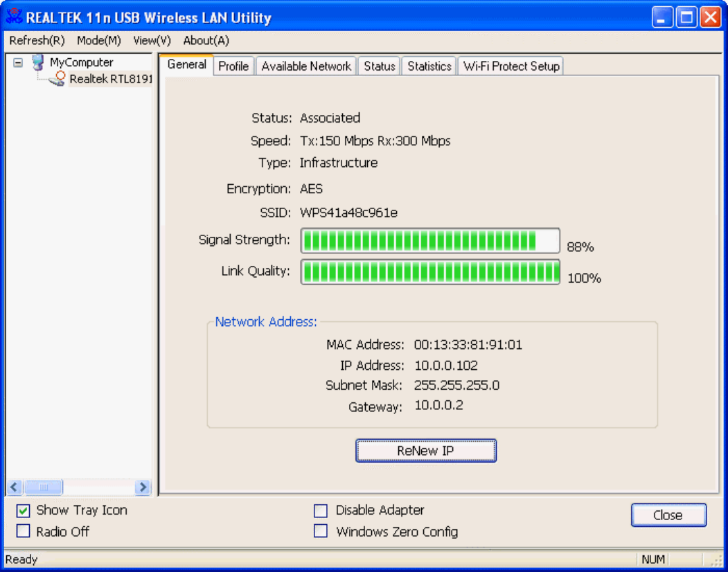Click the Tx:150 Mbps Rx:300 Mbps text
Screen dimensions: 728x572
click(x=375, y=141)
